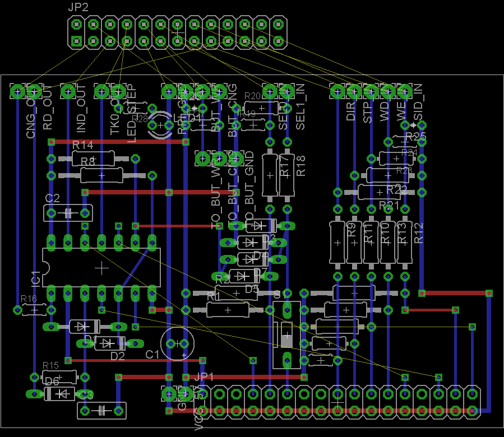Click the C3 capacitor at board bottom
504x437 pixels.
click(x=101, y=411)
